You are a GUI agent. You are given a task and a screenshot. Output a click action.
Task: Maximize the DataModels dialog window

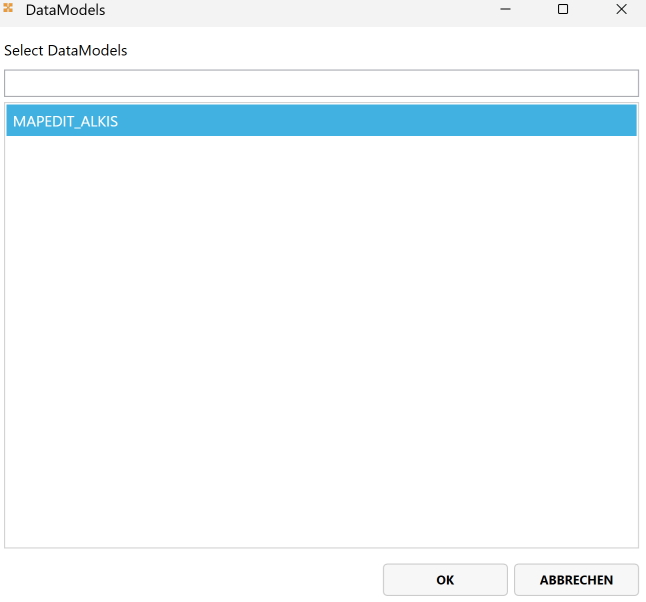pos(563,10)
